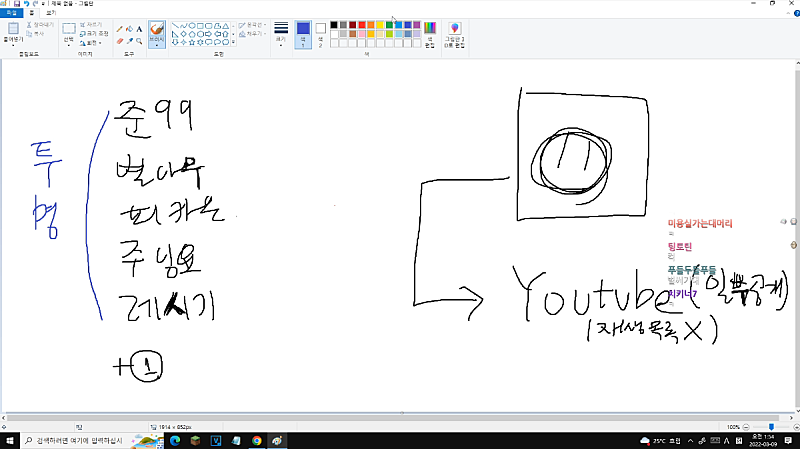
Task: Open the File (파일) menu
Action: pos(10,13)
